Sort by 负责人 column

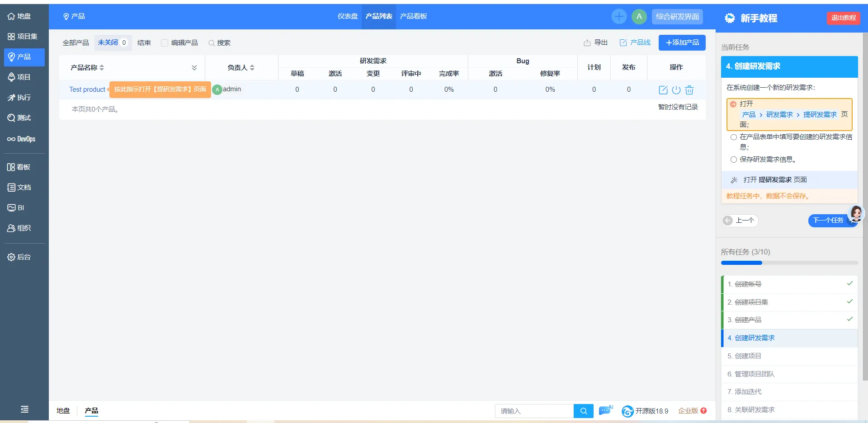[241, 68]
